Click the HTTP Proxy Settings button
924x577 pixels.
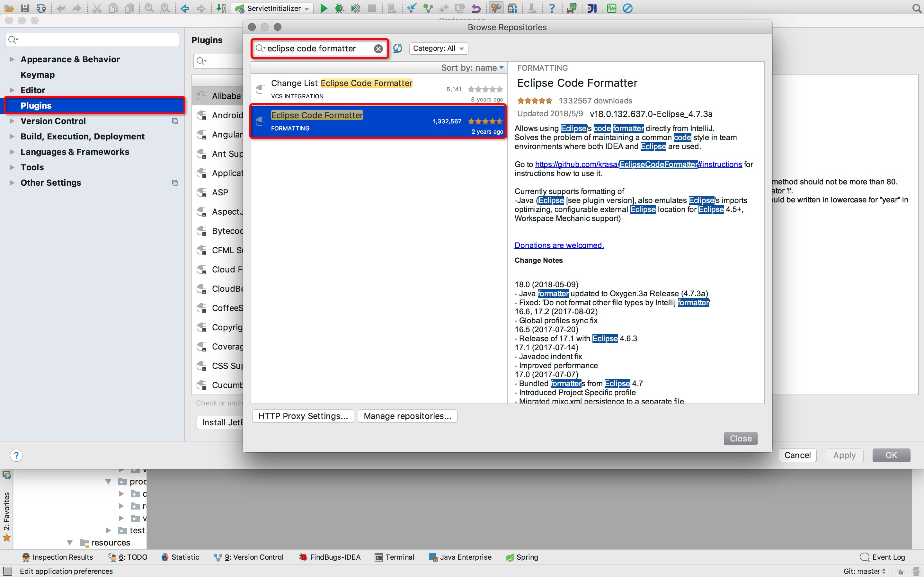coord(303,416)
